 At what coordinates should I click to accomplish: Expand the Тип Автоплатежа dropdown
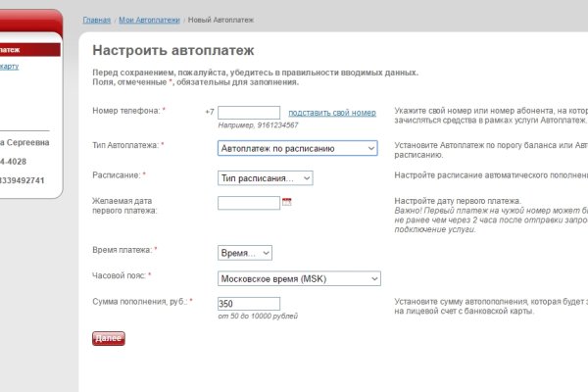297,148
